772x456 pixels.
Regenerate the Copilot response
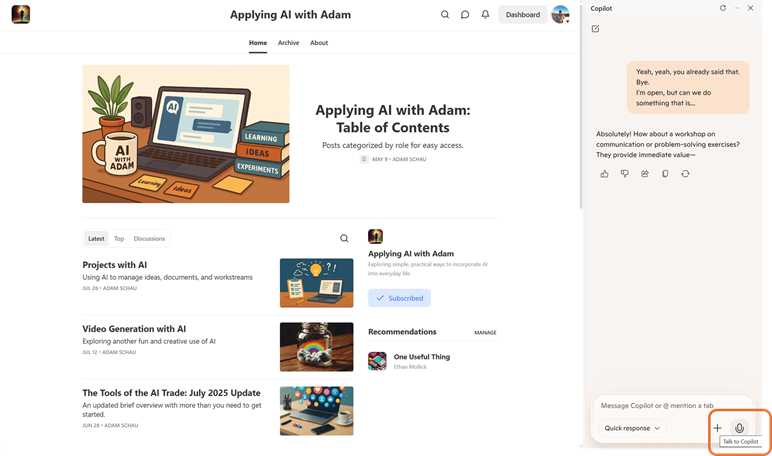click(685, 174)
